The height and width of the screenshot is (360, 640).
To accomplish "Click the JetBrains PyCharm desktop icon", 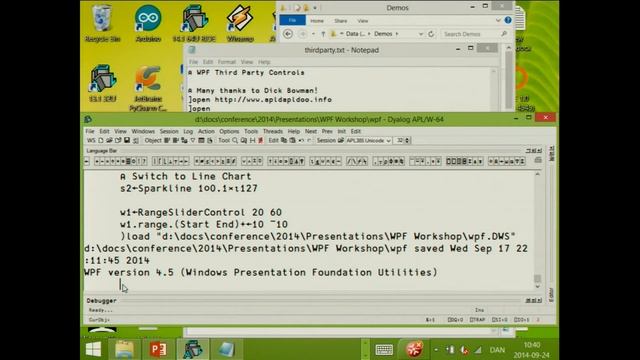I will [x=148, y=88].
